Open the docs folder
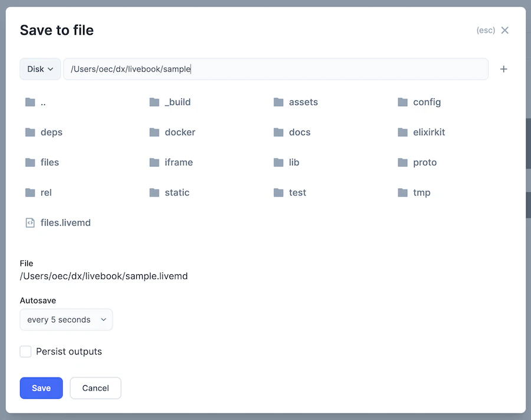 pos(292,132)
